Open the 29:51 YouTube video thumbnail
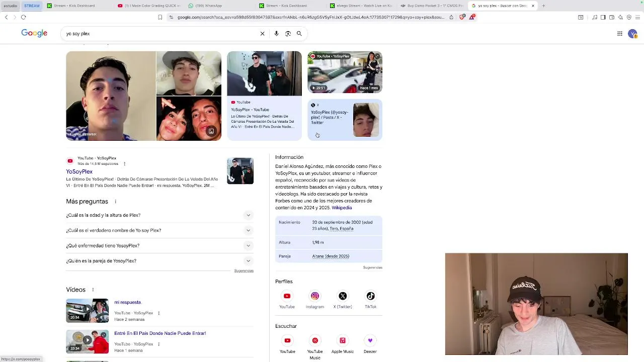Screen dimensions: 644x362 [345, 72]
